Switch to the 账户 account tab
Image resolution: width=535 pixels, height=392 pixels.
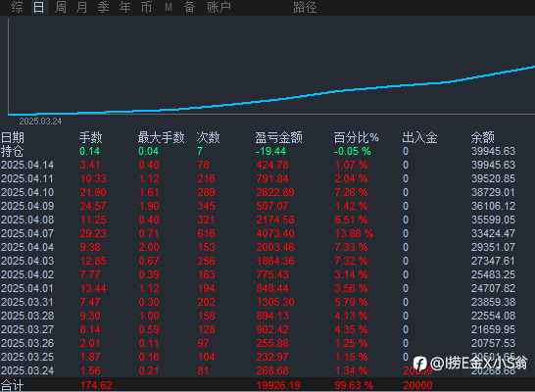click(x=219, y=7)
